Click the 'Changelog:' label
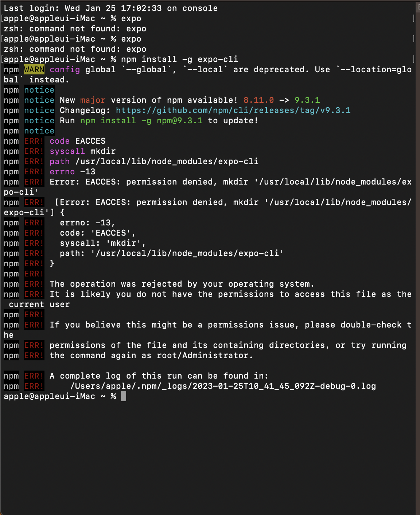This screenshot has height=515, width=420. pos(85,110)
